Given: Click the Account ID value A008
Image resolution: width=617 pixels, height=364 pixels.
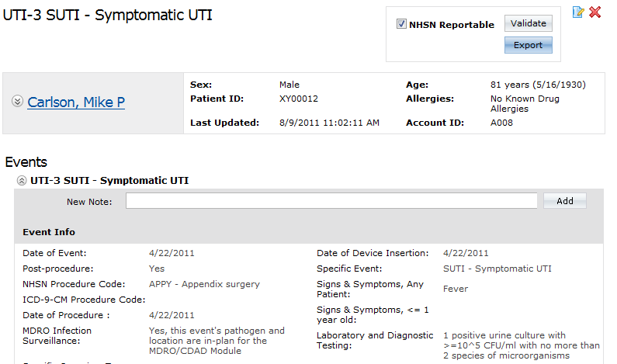Looking at the screenshot, I should tap(501, 123).
